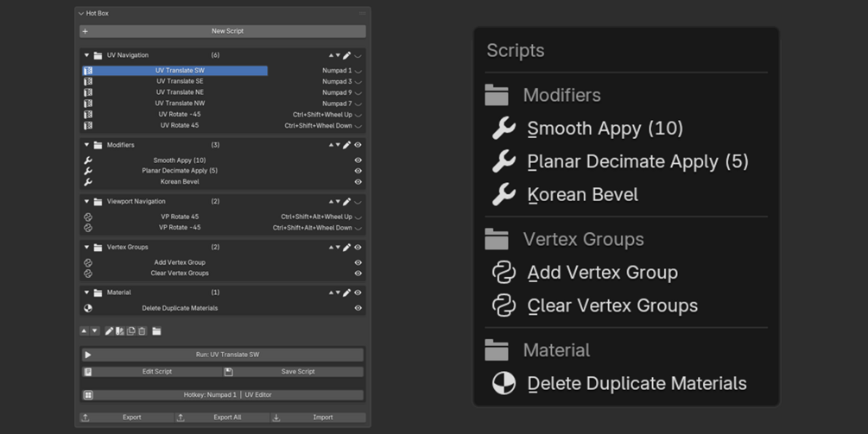The height and width of the screenshot is (434, 868).
Task: Click the new folder icon in the bottom toolbar
Action: coord(156,331)
